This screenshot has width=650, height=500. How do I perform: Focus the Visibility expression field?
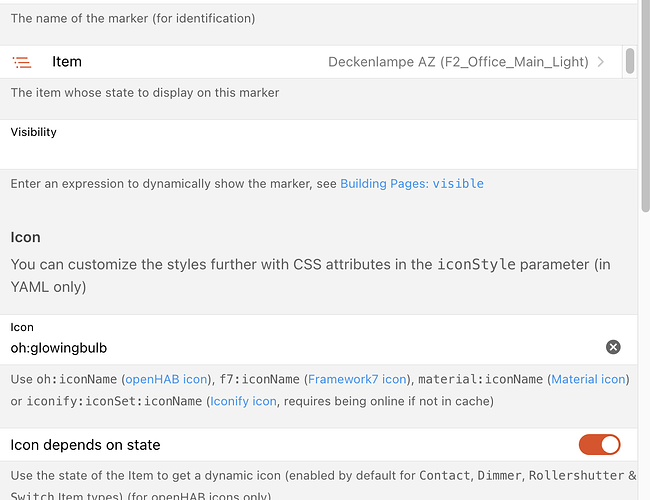point(320,153)
